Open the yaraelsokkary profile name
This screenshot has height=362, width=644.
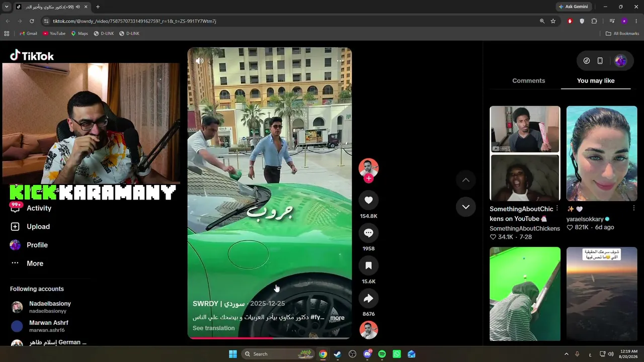[585, 219]
